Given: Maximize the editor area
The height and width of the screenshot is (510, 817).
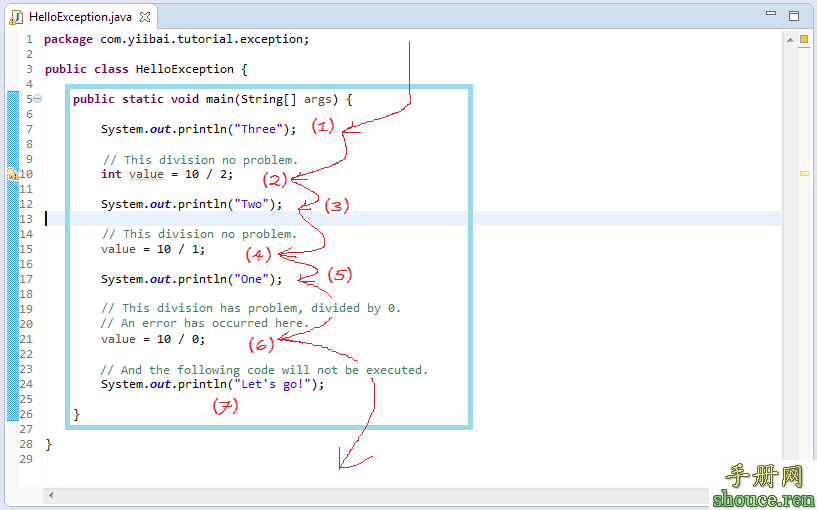Looking at the screenshot, I should 794,16.
